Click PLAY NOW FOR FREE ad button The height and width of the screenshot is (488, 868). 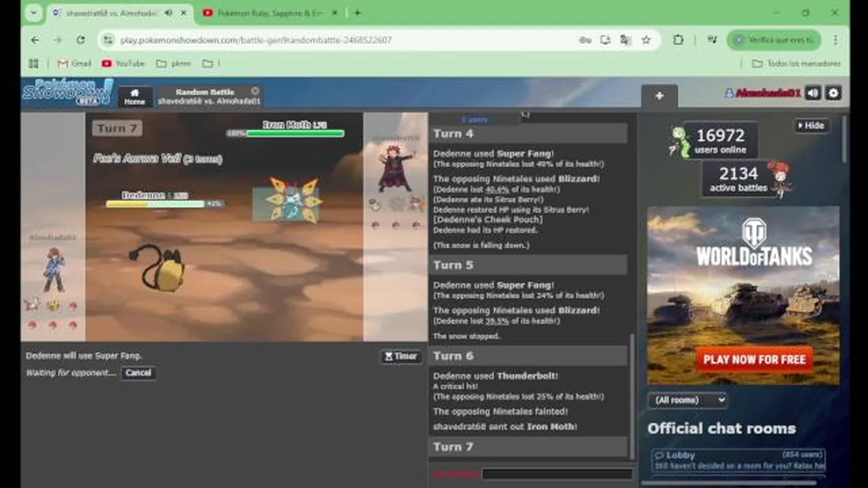tap(754, 359)
